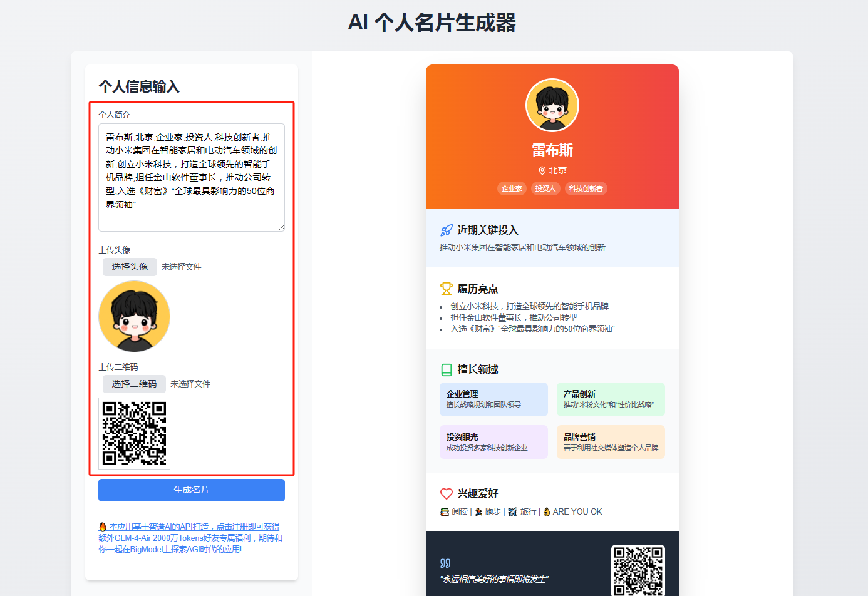Click the rocket icon beside 近期关键投入
Viewport: 868px width, 596px height.
pyautogui.click(x=447, y=230)
